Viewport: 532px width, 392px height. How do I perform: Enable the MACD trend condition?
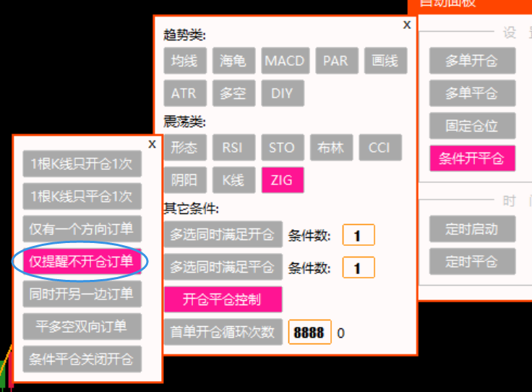click(284, 61)
